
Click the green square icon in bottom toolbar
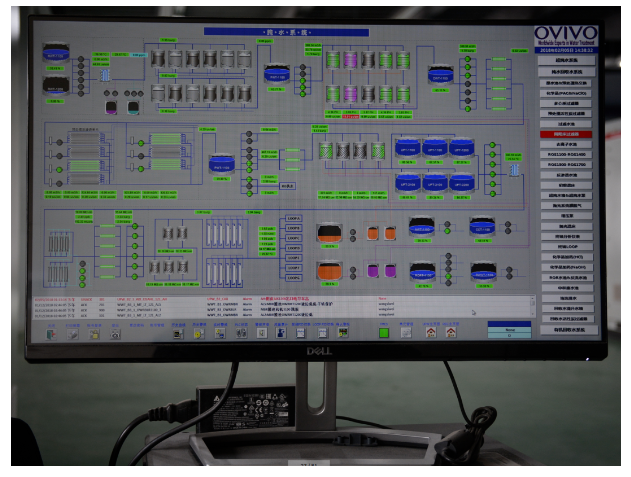point(383,333)
